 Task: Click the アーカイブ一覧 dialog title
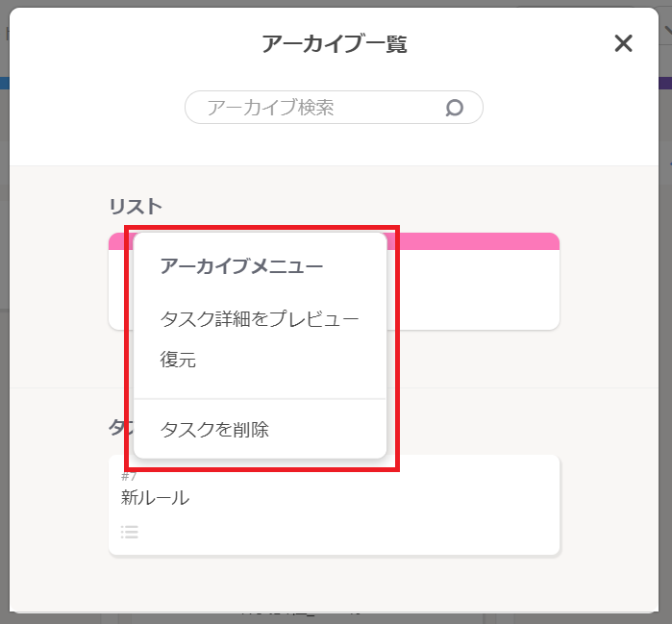pos(335,44)
